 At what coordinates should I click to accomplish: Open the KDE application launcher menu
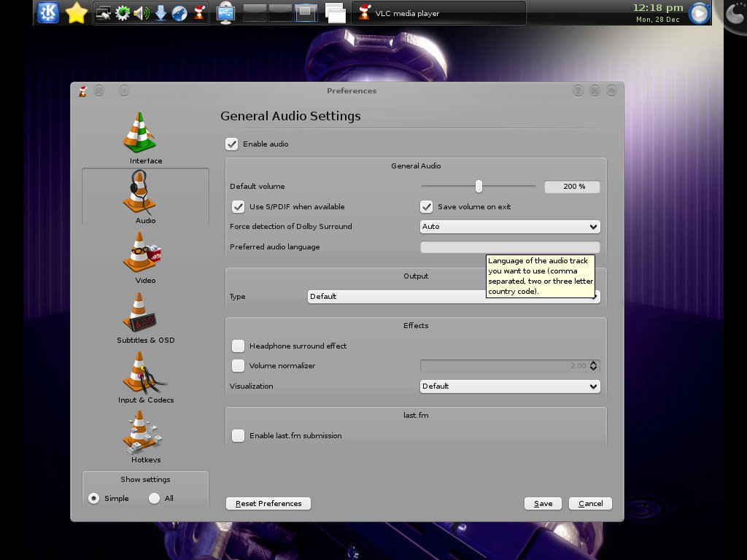48,12
